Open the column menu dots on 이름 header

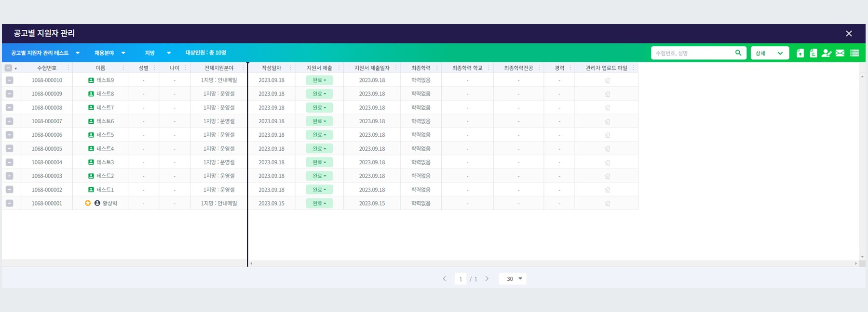pyautogui.click(x=123, y=68)
